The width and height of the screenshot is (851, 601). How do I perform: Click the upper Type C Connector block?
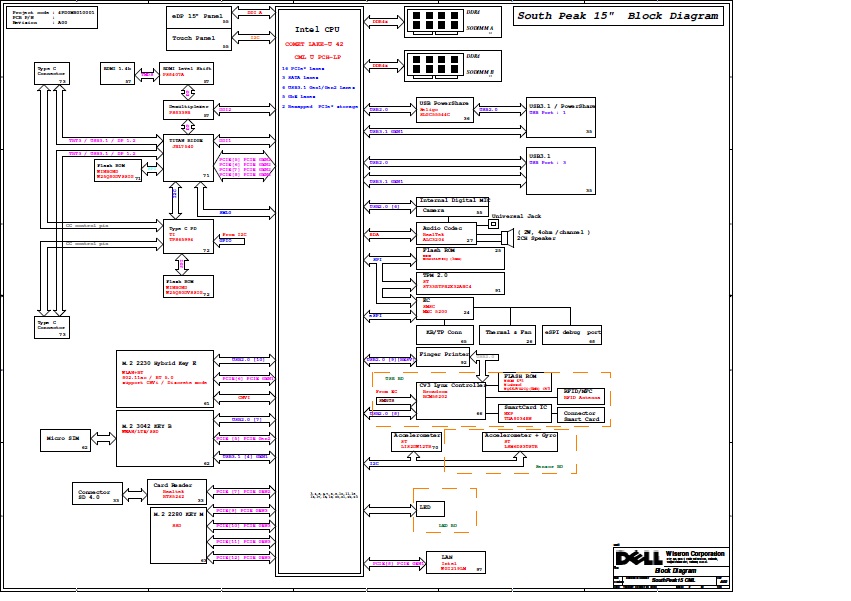(52, 73)
